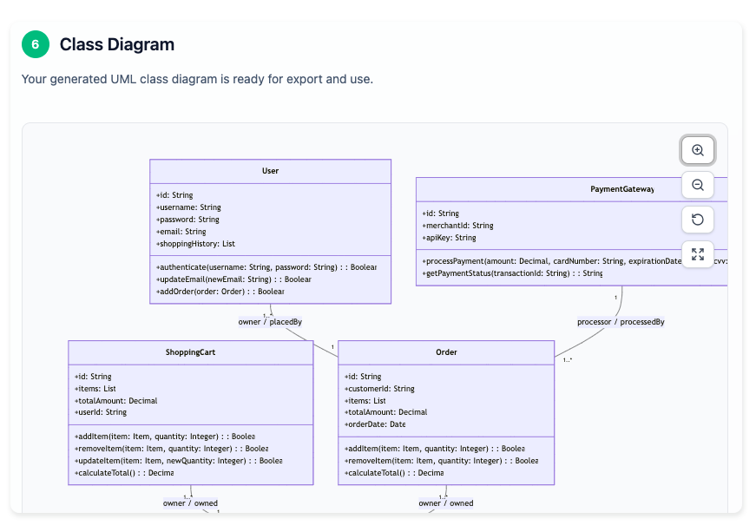Click the diagram ready description text
The image size is (756, 532).
click(197, 79)
